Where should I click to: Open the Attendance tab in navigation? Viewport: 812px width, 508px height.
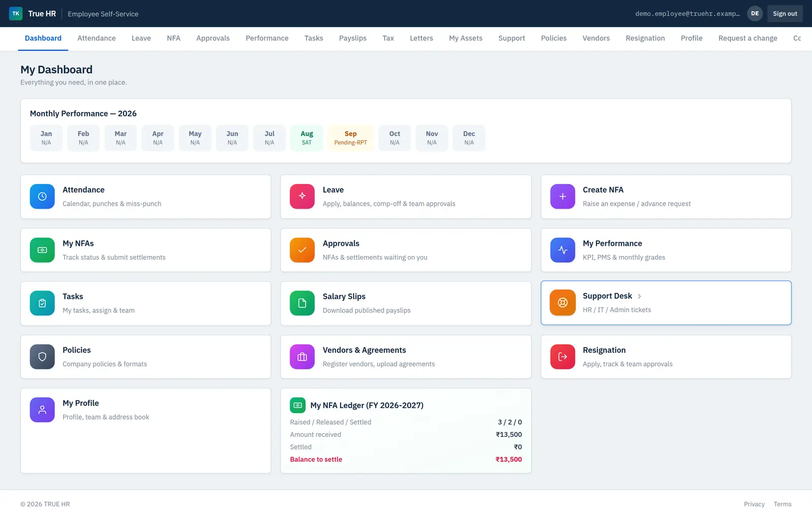click(x=96, y=39)
